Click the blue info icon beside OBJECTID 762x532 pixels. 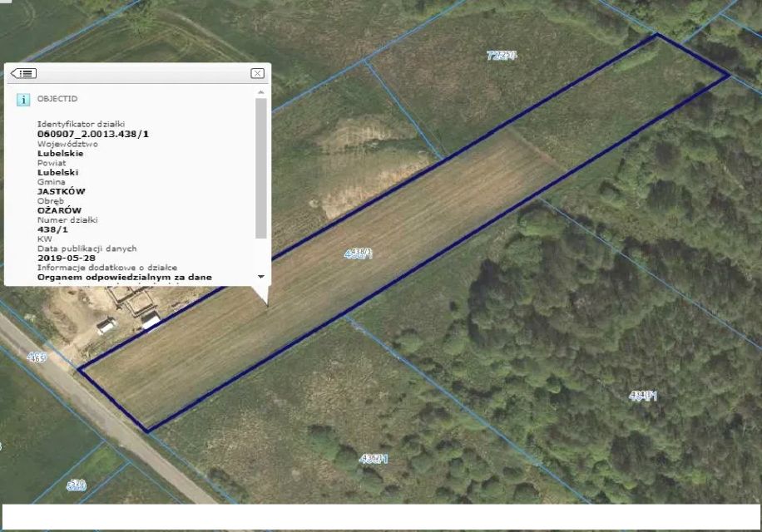[x=23, y=100]
